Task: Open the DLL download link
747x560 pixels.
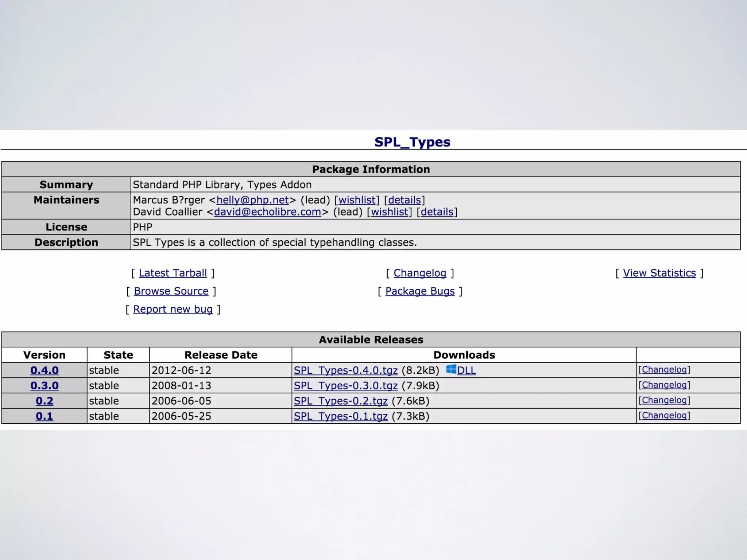Action: pos(467,370)
